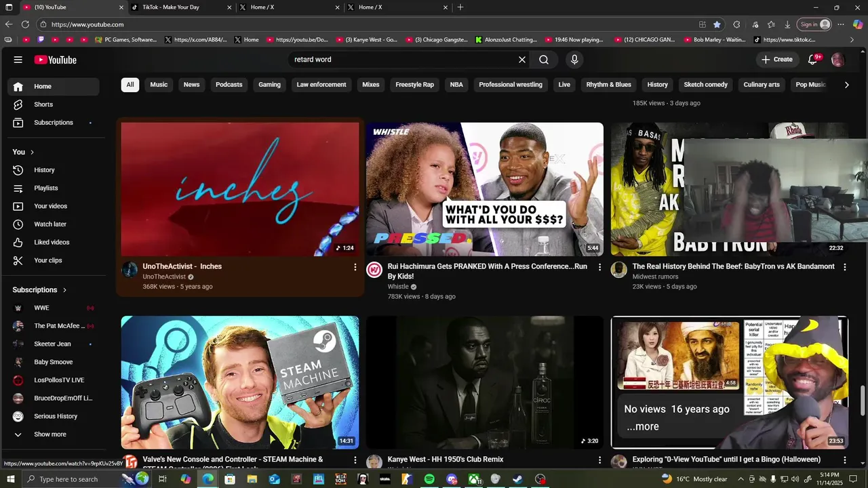Open the Create menu button
Screen dimensions: 868x488
[x=776, y=60]
